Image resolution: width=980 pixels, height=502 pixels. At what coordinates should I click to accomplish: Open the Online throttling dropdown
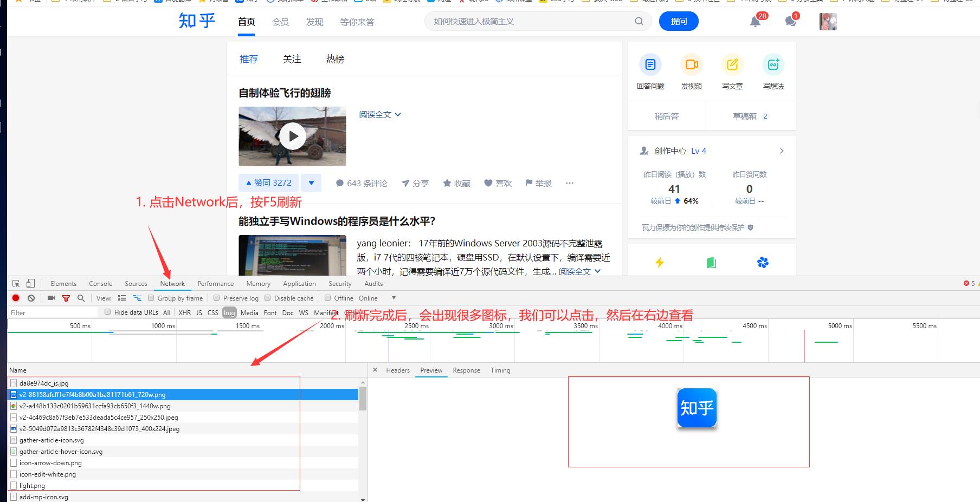pyautogui.click(x=377, y=298)
